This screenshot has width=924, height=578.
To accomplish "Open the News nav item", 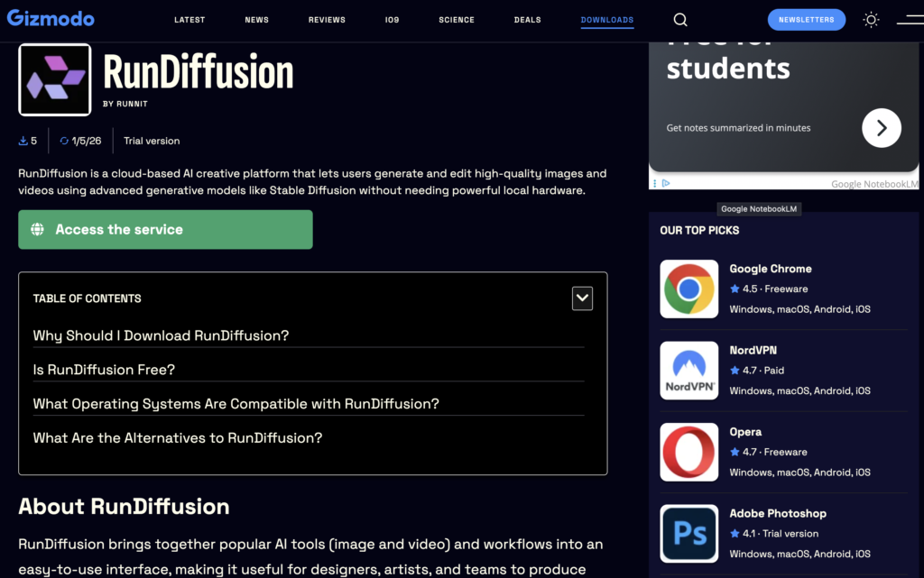I will tap(257, 20).
